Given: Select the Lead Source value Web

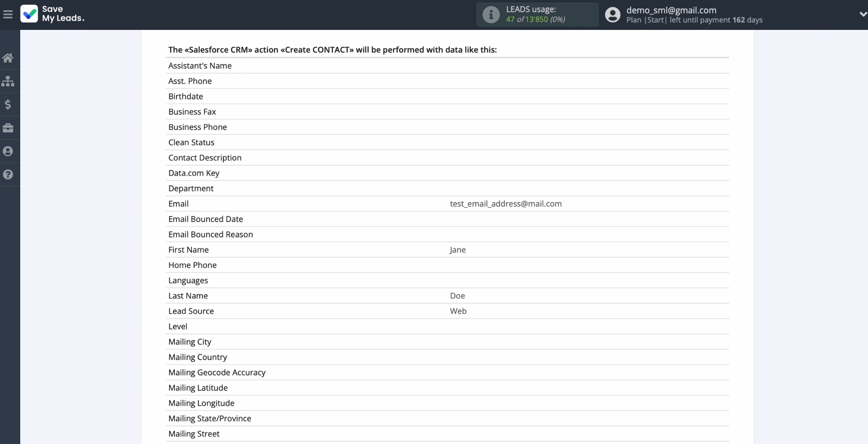Looking at the screenshot, I should 458,311.
